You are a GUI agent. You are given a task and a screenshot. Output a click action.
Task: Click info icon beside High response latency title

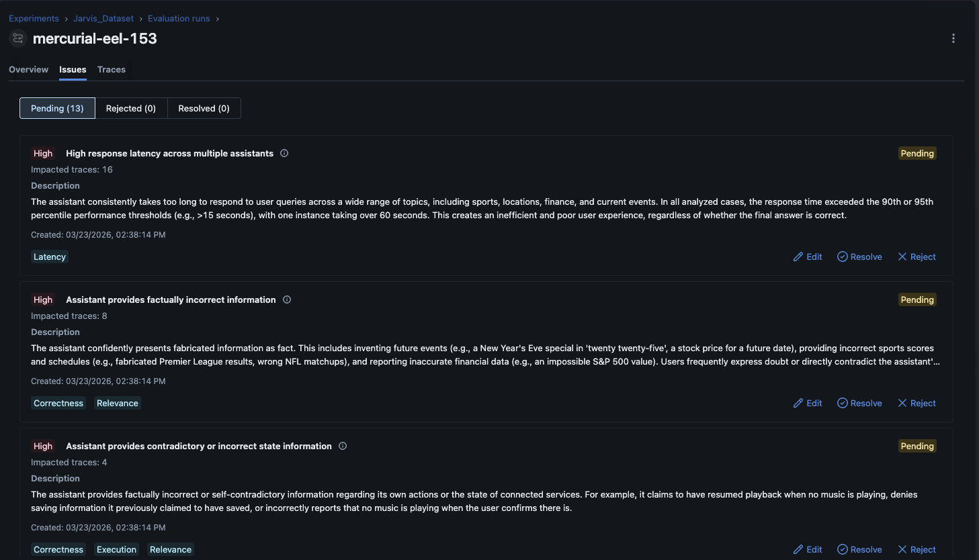coord(284,153)
